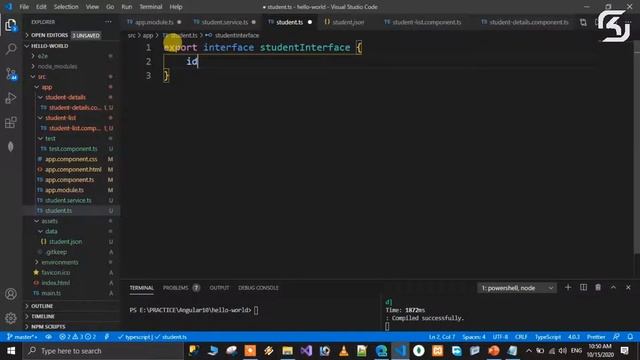Open the Run and Debug view
Screen dimensions: 640x360
click(x=11, y=98)
